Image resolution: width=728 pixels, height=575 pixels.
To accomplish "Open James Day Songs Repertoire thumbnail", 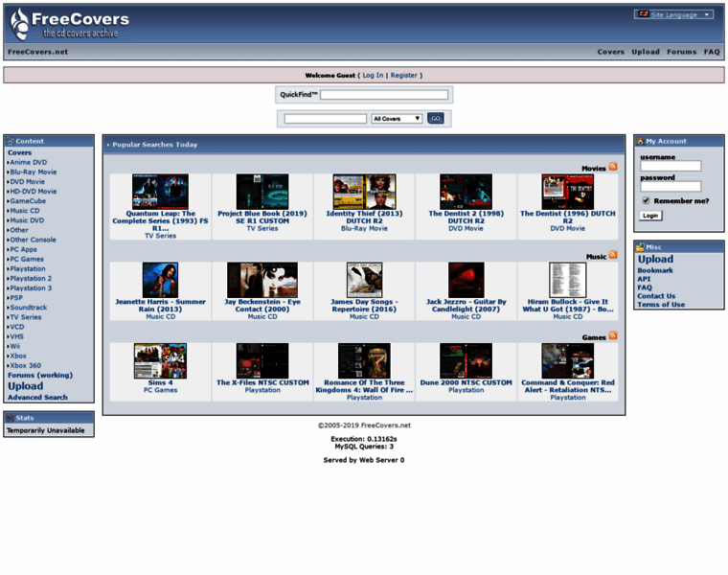I will [x=364, y=280].
